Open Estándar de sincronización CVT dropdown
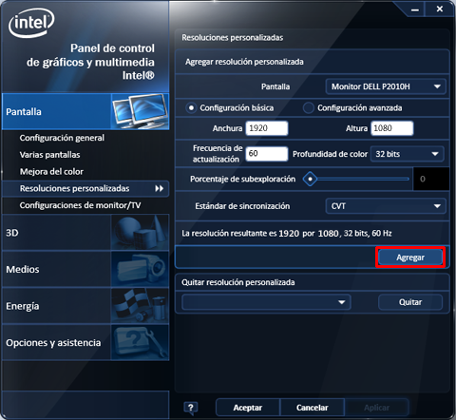Image resolution: width=456 pixels, height=420 pixels. [385, 206]
